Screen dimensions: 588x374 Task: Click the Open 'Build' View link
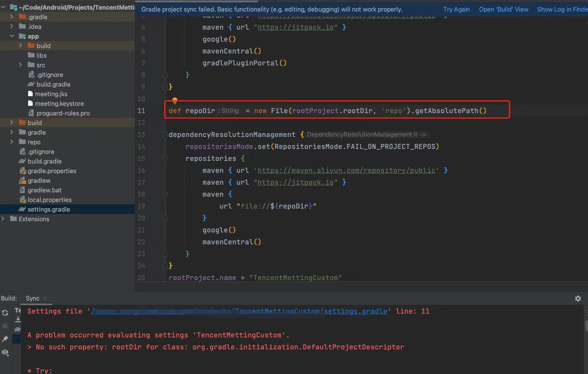504,9
